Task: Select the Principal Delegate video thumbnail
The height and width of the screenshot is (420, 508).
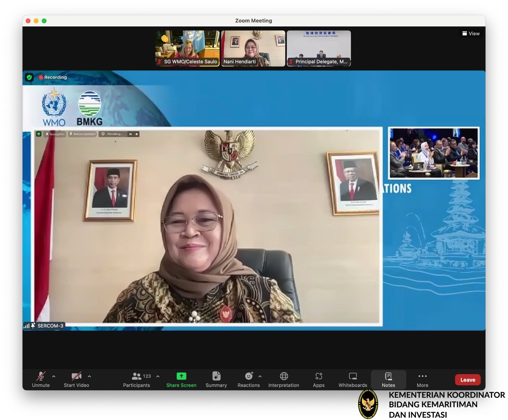Action: pyautogui.click(x=319, y=48)
